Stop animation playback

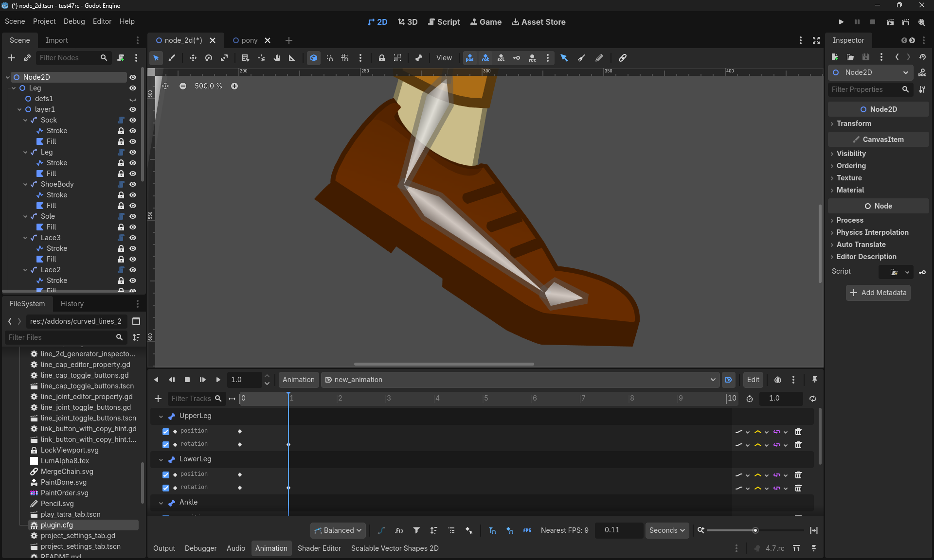187,380
